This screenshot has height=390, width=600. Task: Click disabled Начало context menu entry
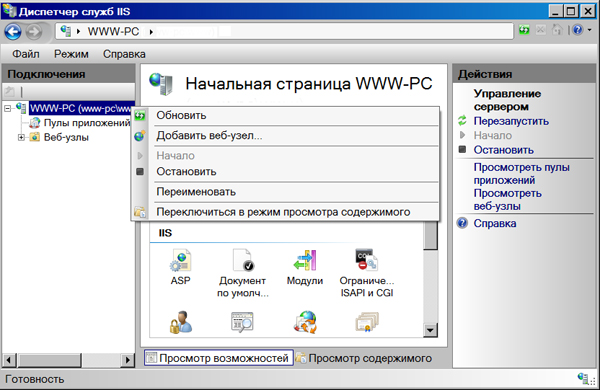tap(285, 156)
